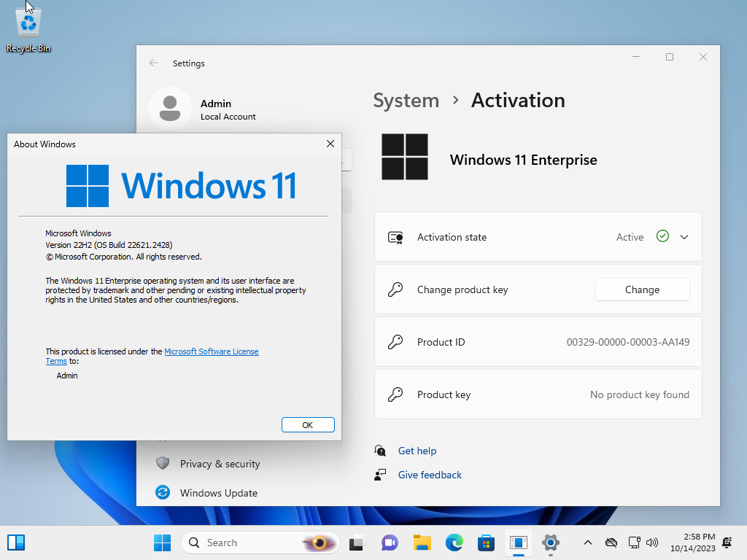Click the Product ID key icon

(395, 342)
